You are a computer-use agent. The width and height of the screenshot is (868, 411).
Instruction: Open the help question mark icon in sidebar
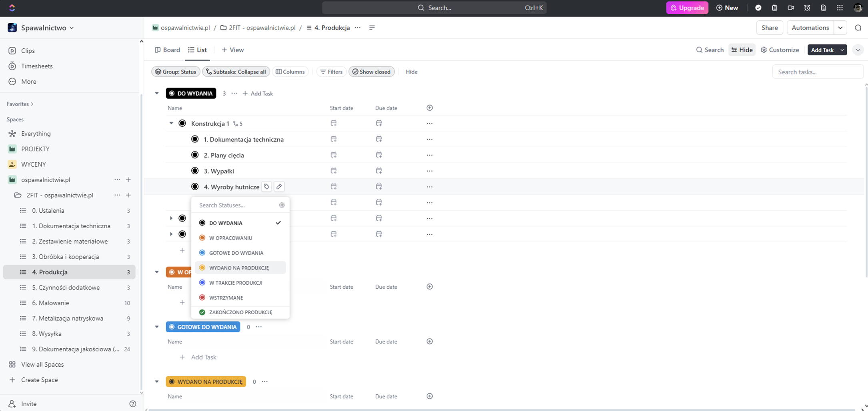(x=133, y=404)
